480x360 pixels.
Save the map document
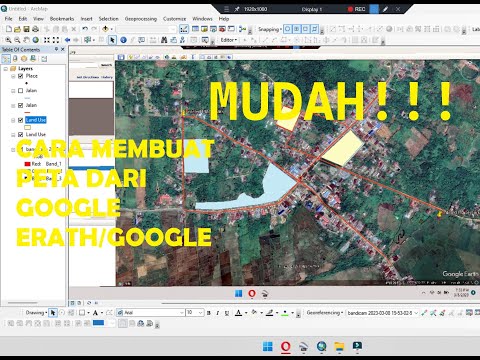tap(26, 29)
